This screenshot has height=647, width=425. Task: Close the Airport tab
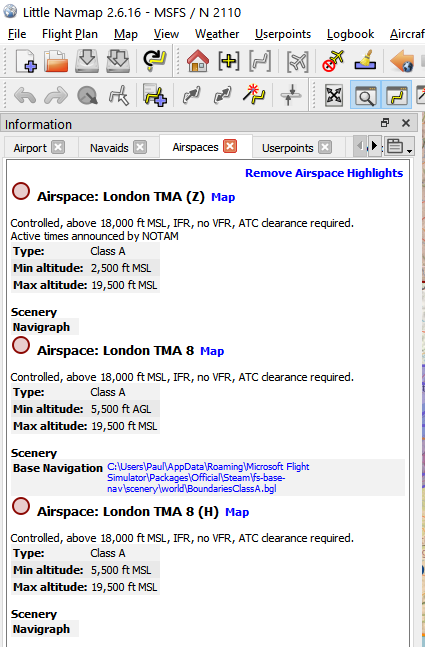click(59, 147)
